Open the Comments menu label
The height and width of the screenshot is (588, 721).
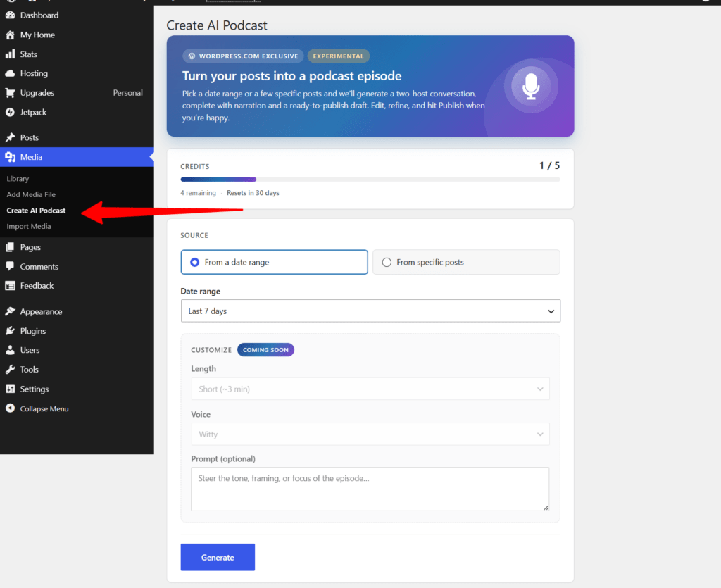click(39, 267)
